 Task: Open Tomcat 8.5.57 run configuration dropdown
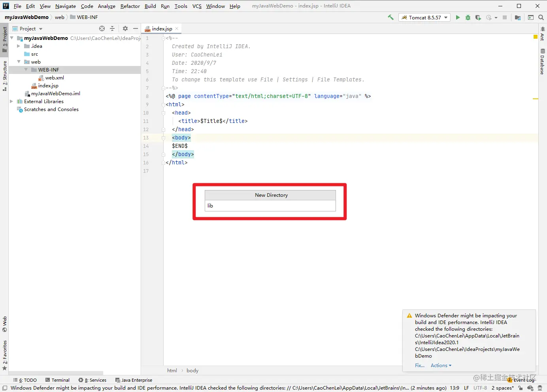click(424, 17)
